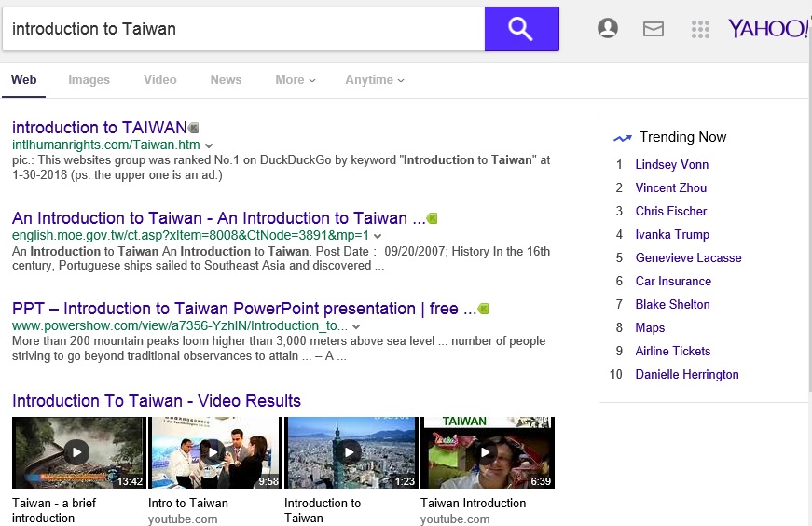Click the Yahoo logo
The height and width of the screenshot is (526, 812).
click(x=768, y=28)
